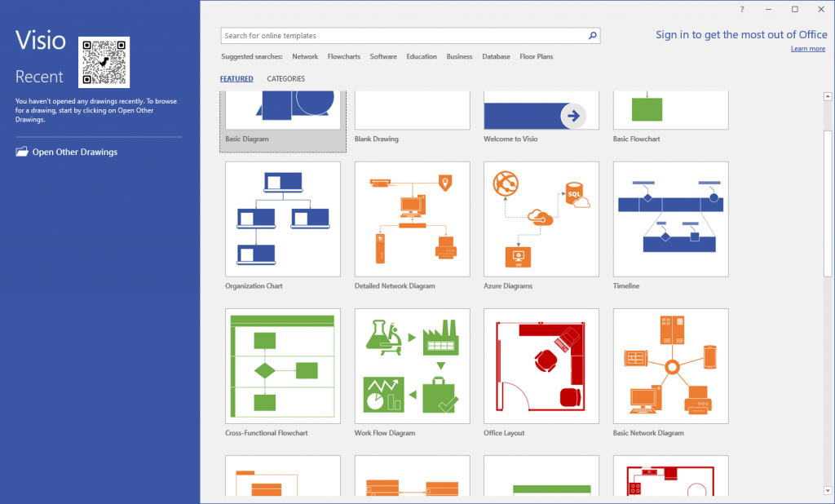Click the Flowcharts suggested search
Viewport: 835px width, 504px height.
tap(343, 56)
